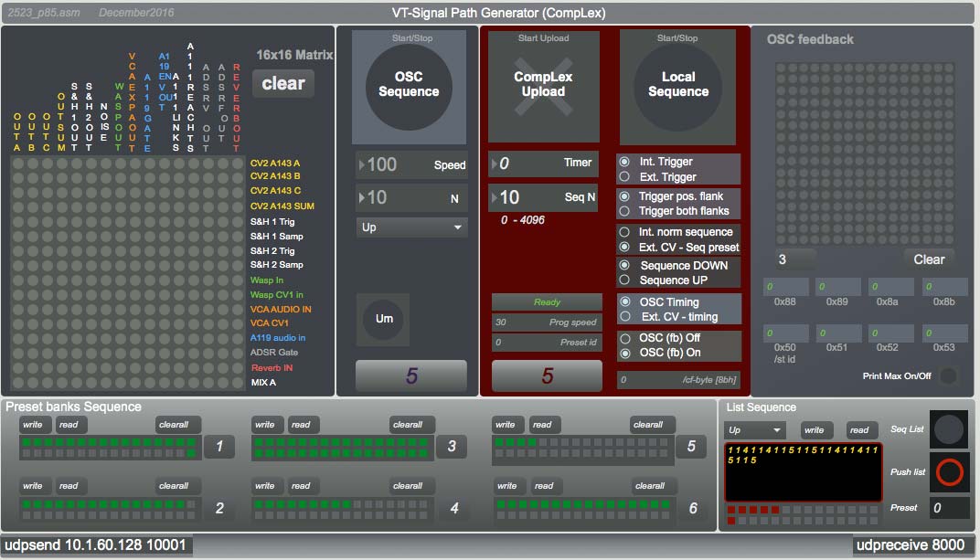Trigger the CompLex Upload crossed-circle button
The image size is (980, 560).
coord(546,84)
